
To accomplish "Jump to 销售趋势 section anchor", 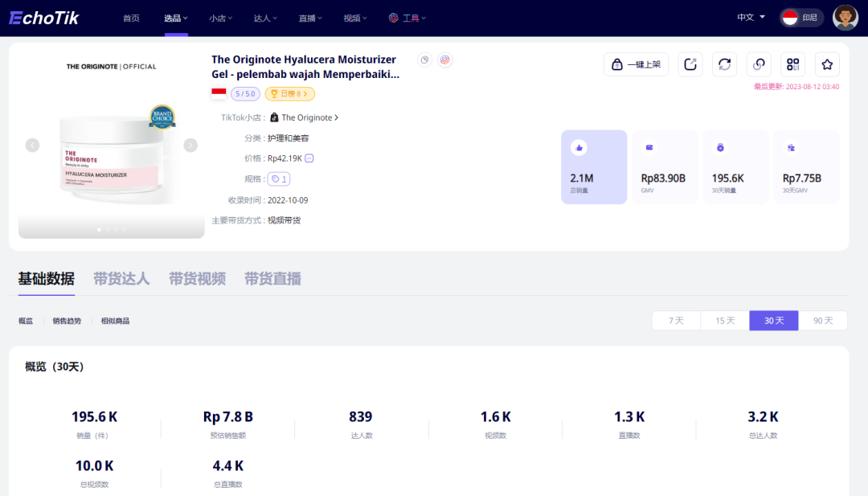I will [x=67, y=321].
